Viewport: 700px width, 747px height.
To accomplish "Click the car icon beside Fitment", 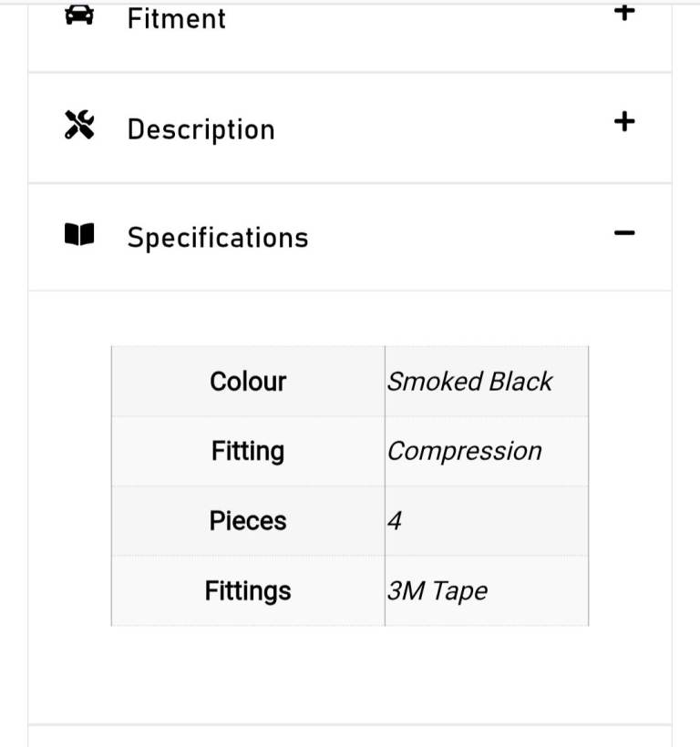I will click(79, 16).
